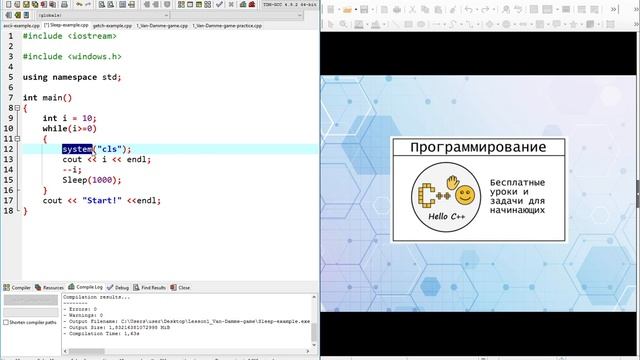Click the Stop Execution X icon

(231, 4)
